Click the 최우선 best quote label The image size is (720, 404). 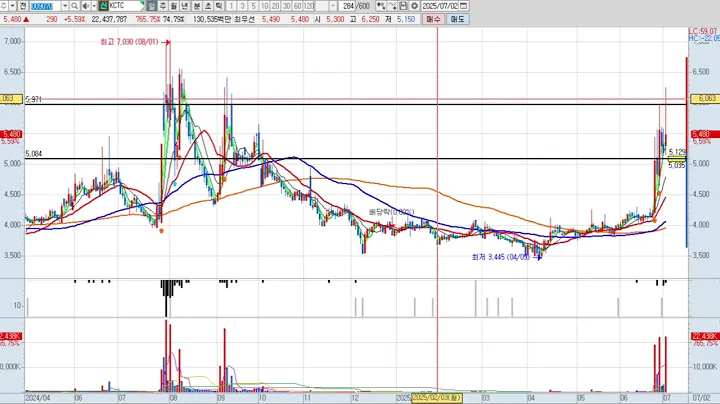(x=244, y=19)
